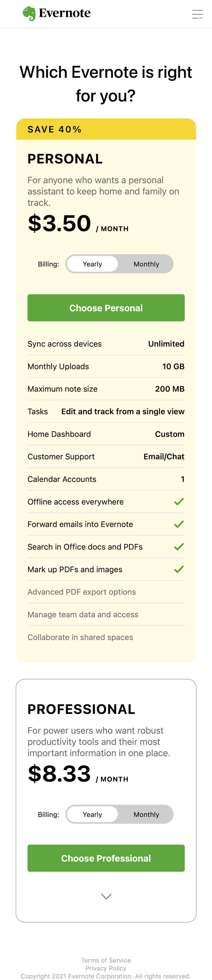Screen dimensions: 212x980
Task: Click the Choose Professional button
Action: [x=106, y=858]
